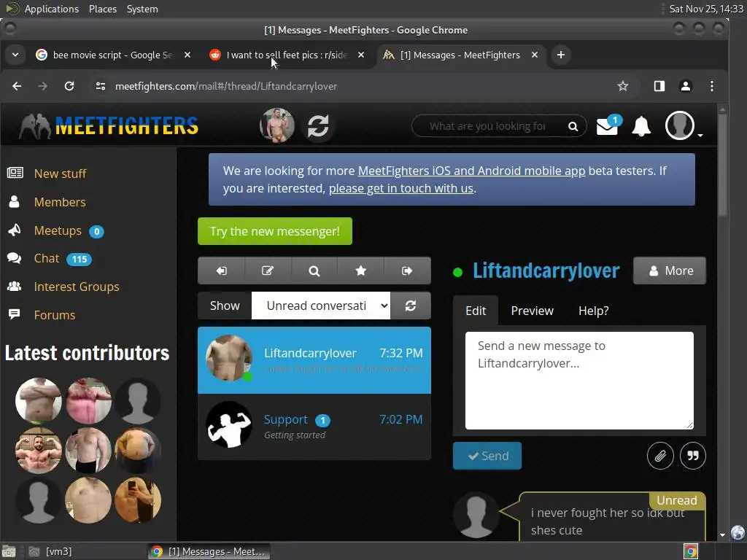Click the Meetups megaphone icon
The width and height of the screenshot is (747, 560).
pos(15,230)
